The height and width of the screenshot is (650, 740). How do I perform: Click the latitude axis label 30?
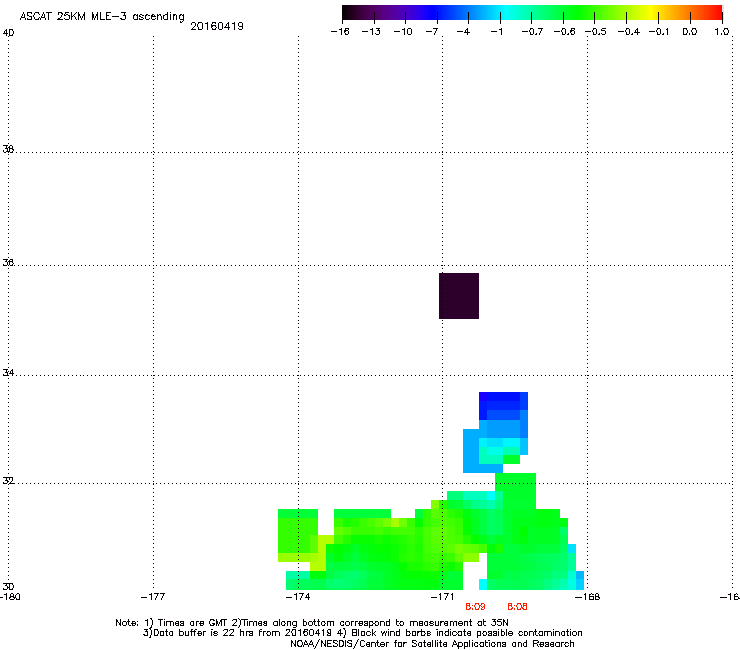tap(8, 587)
